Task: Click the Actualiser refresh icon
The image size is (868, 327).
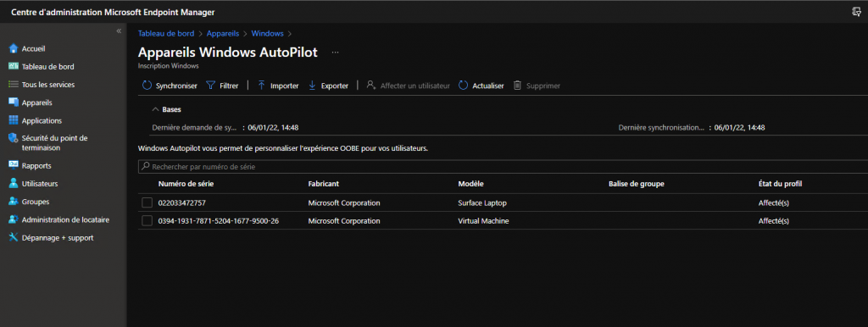Action: pos(464,86)
